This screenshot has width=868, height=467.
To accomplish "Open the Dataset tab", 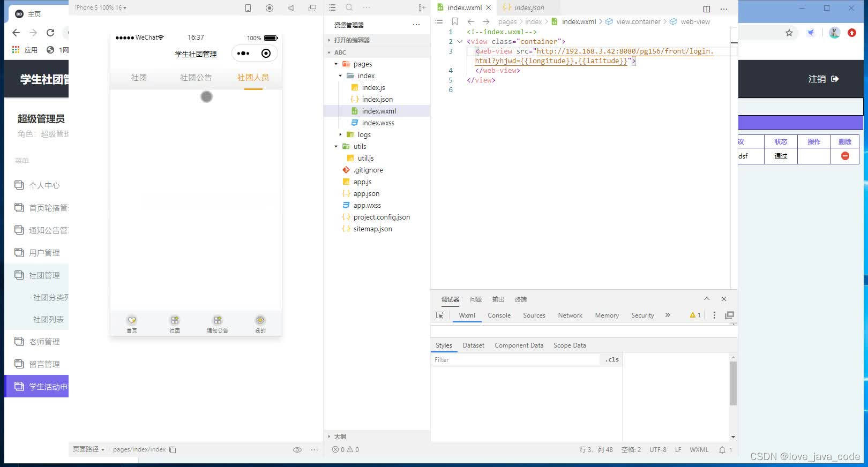I will [473, 345].
